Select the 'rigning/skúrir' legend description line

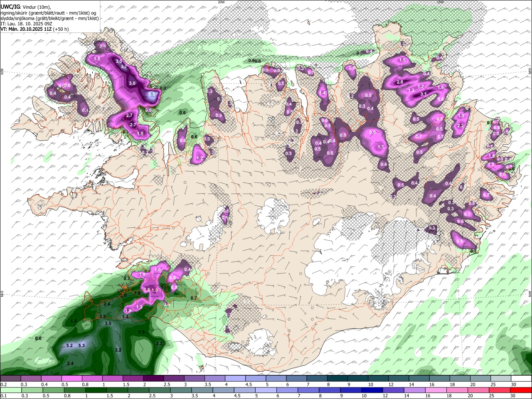[48, 13]
